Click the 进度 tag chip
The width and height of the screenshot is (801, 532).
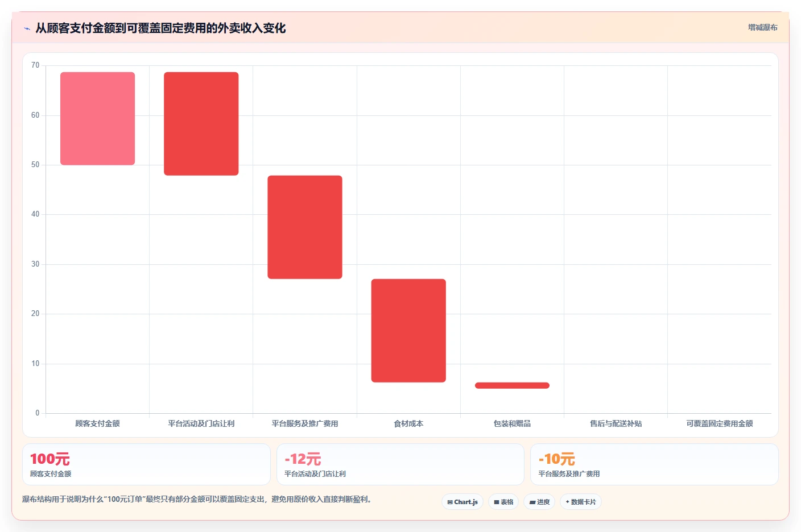click(x=539, y=502)
